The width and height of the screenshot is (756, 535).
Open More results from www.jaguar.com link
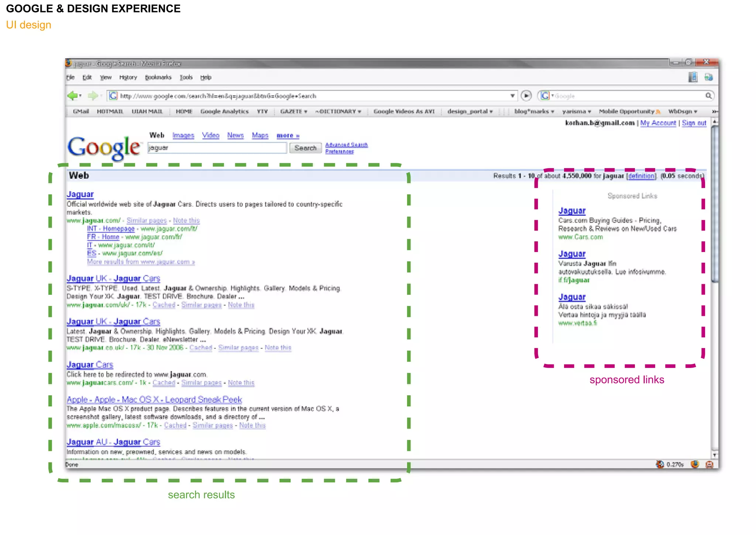point(141,262)
